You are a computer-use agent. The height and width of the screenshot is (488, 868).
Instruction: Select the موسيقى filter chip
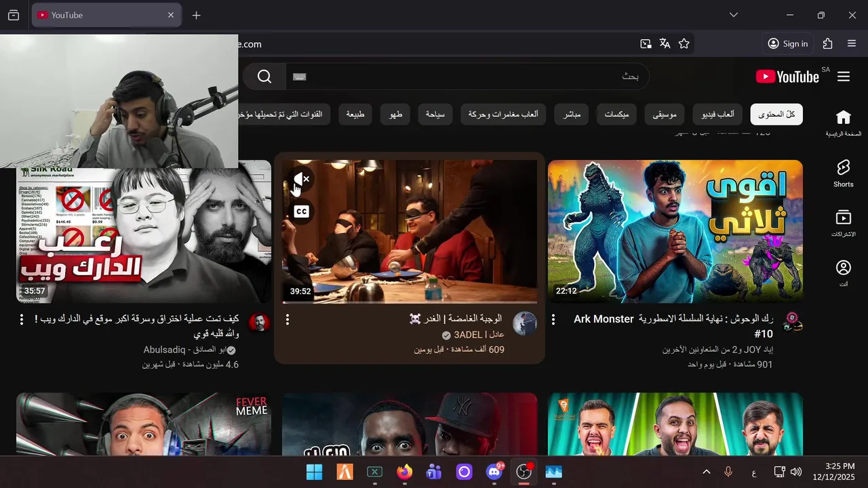[665, 115]
